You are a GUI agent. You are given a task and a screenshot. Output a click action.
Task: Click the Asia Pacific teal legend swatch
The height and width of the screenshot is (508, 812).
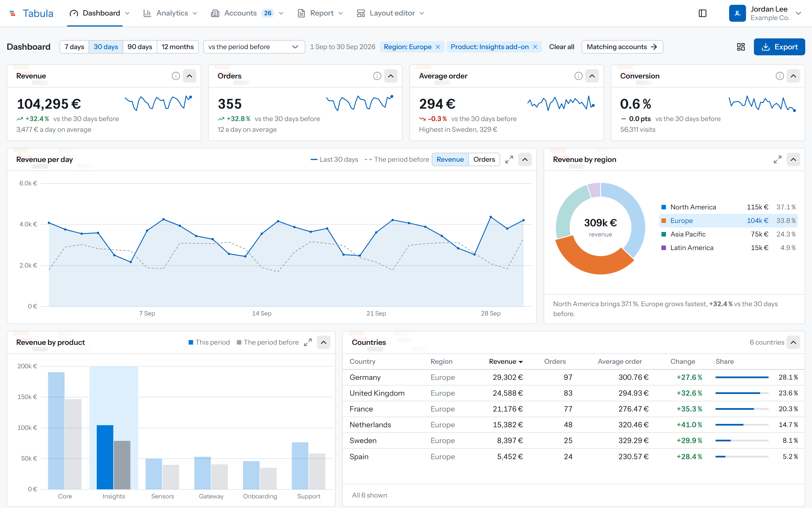(663, 234)
